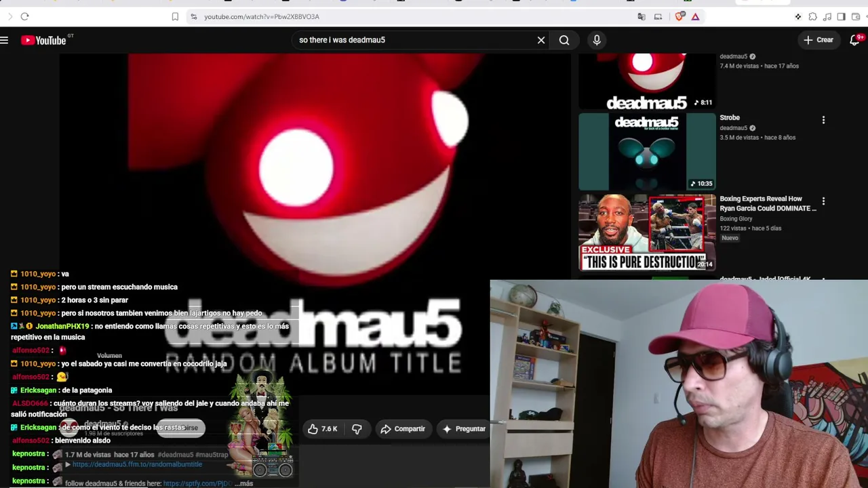Dislike the video with thumbs down

(357, 428)
